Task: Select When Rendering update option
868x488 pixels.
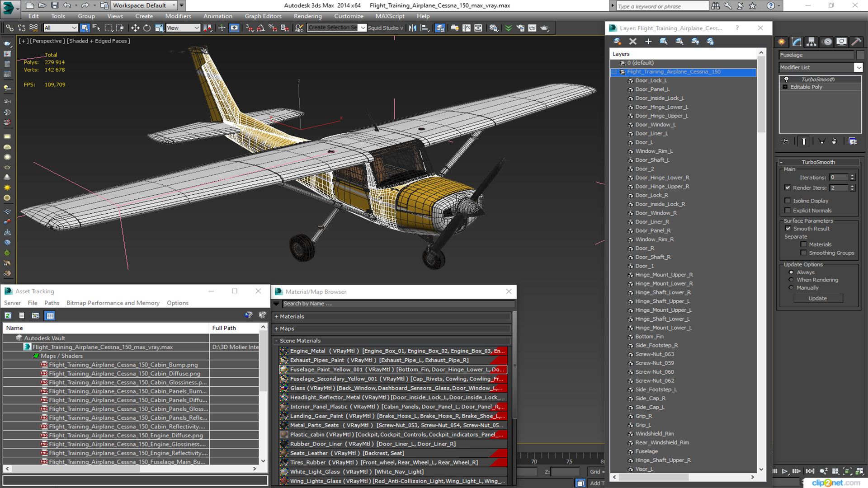Action: pyautogui.click(x=791, y=280)
